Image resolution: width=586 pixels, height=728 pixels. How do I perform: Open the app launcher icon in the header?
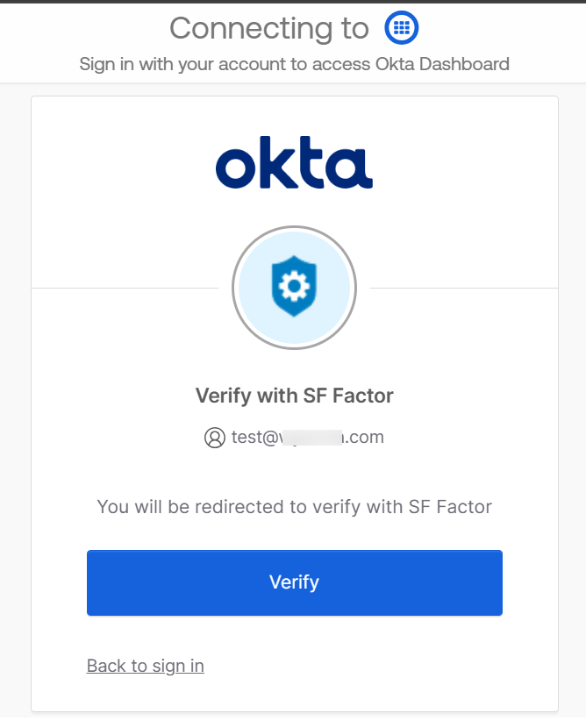tap(401, 27)
